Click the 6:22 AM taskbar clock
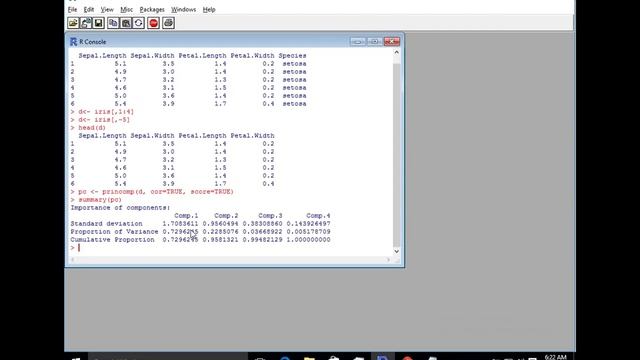Screen dimensions: 640x360 (x=556, y=357)
